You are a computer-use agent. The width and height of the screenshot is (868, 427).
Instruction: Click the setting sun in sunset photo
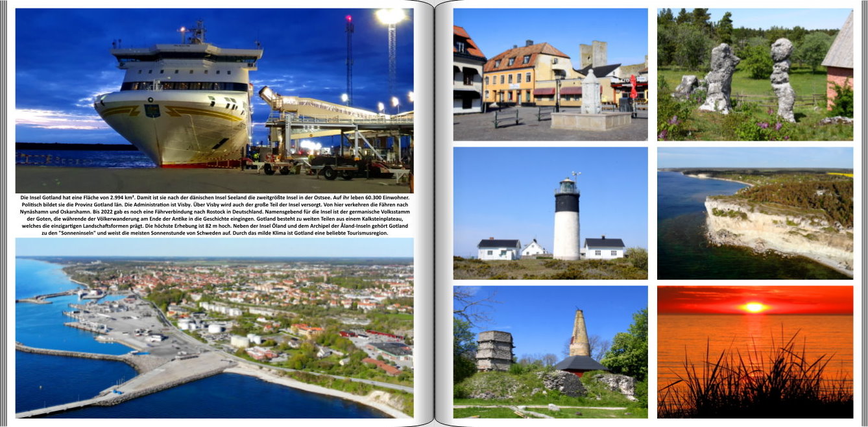pos(754,307)
